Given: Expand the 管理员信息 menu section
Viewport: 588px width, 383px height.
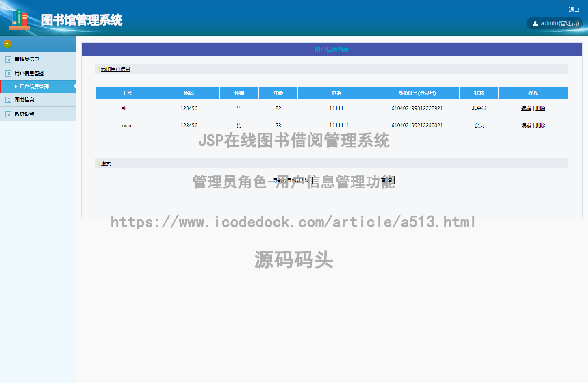Looking at the screenshot, I should point(25,59).
